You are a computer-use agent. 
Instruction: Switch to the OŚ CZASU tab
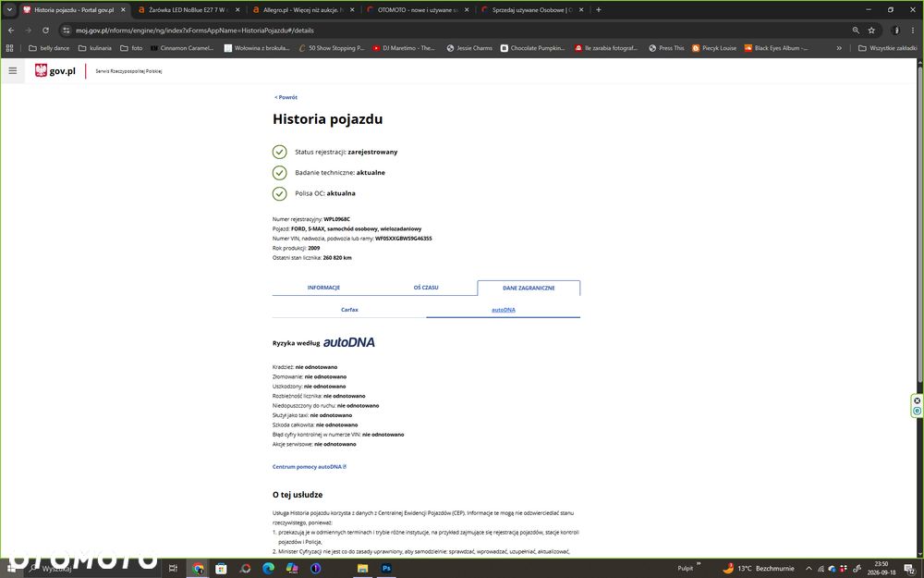[x=426, y=288]
